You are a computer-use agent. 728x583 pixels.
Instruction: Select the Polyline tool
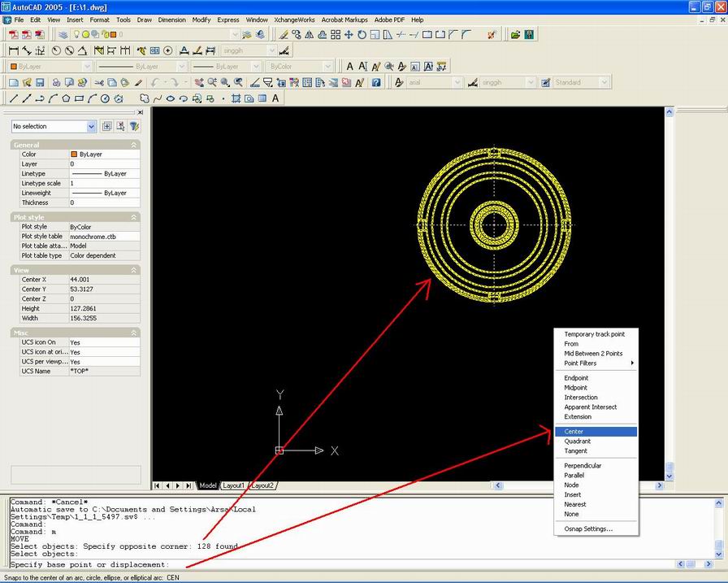click(40, 98)
